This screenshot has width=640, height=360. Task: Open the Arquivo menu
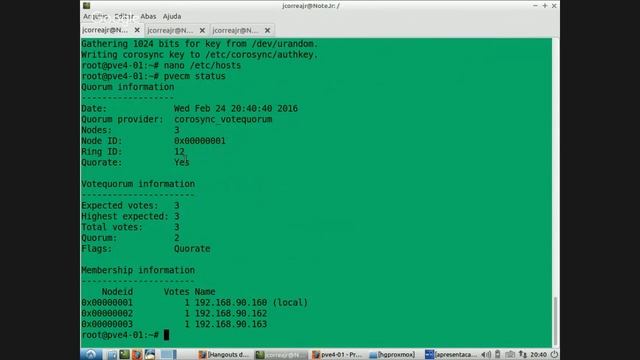pos(95,16)
